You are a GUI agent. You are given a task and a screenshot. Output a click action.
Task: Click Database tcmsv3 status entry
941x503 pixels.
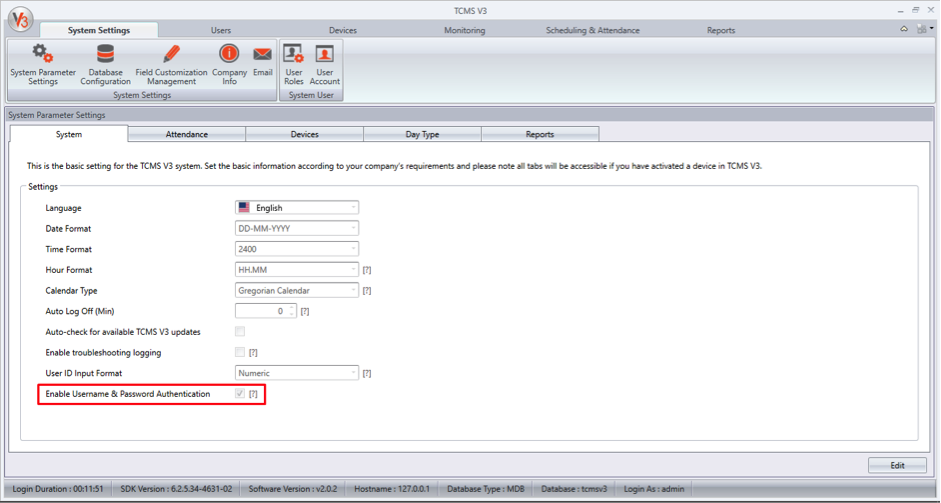coord(574,489)
